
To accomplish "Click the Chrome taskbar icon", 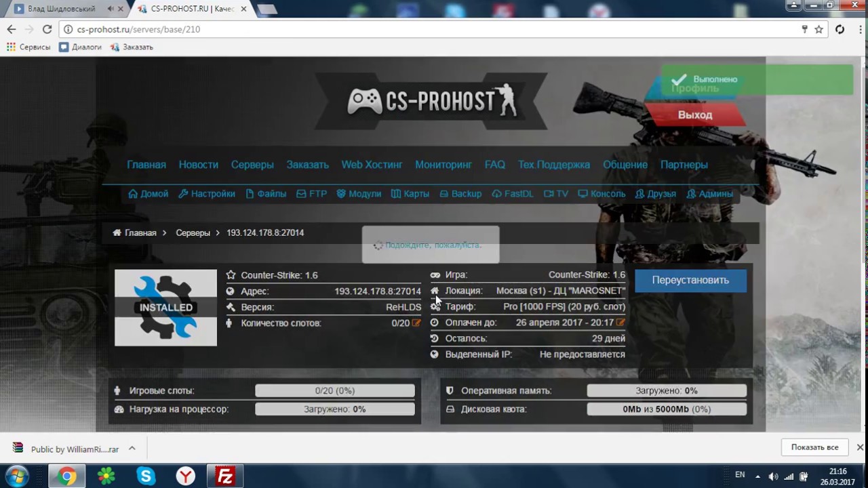I will pyautogui.click(x=66, y=476).
